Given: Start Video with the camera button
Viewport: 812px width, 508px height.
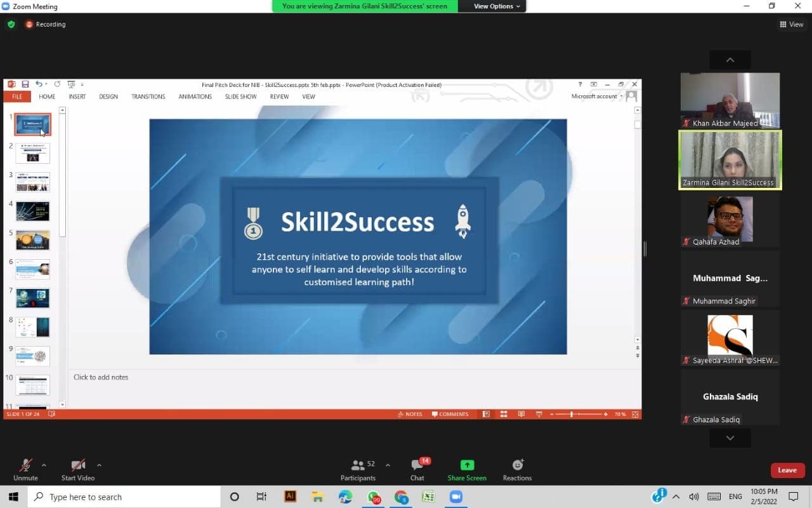Looking at the screenshot, I should click(78, 470).
